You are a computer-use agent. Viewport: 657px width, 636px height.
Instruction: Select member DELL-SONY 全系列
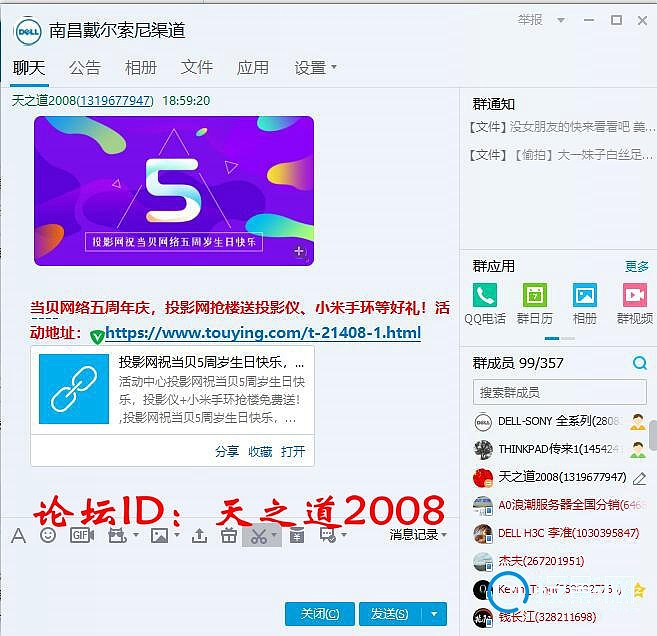pyautogui.click(x=559, y=421)
